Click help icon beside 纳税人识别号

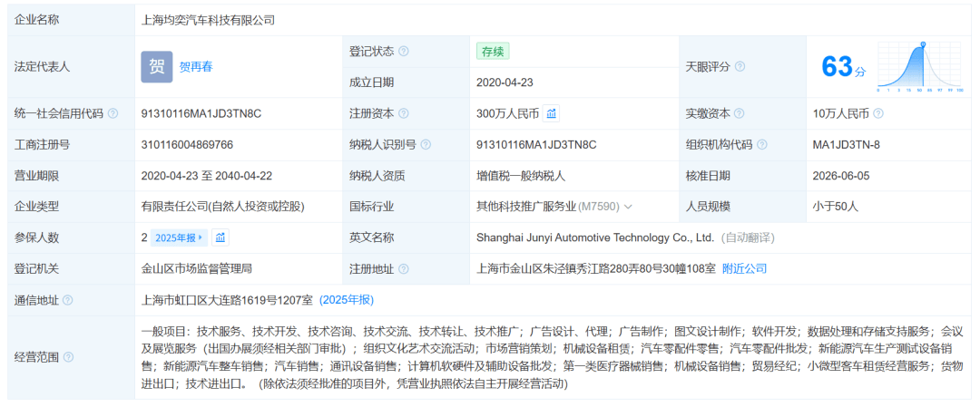[426, 145]
